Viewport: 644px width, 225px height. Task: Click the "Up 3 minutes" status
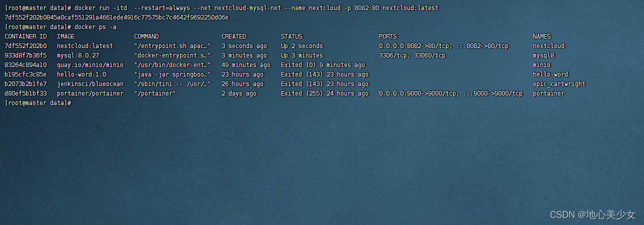302,55
